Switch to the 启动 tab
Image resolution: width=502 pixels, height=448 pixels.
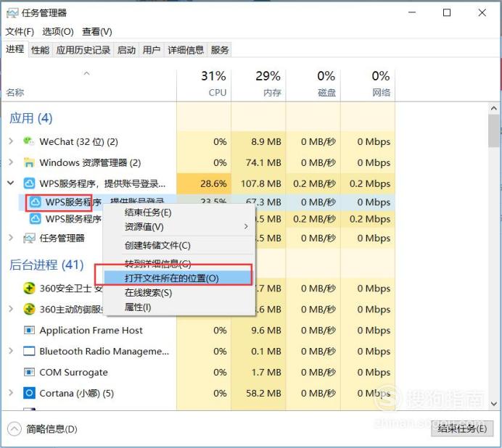point(126,50)
